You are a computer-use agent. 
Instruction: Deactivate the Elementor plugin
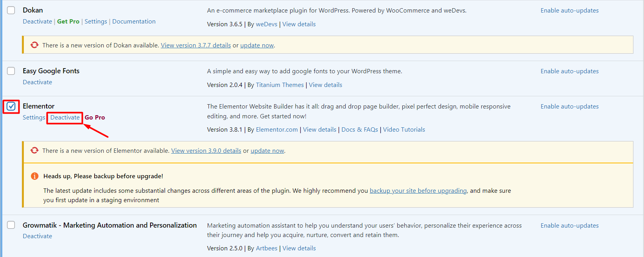click(x=65, y=118)
